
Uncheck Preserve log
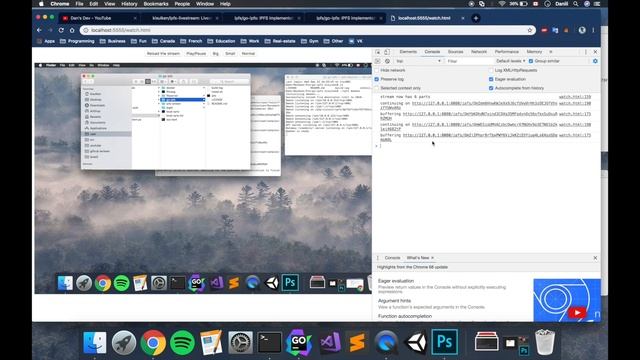click(377, 79)
